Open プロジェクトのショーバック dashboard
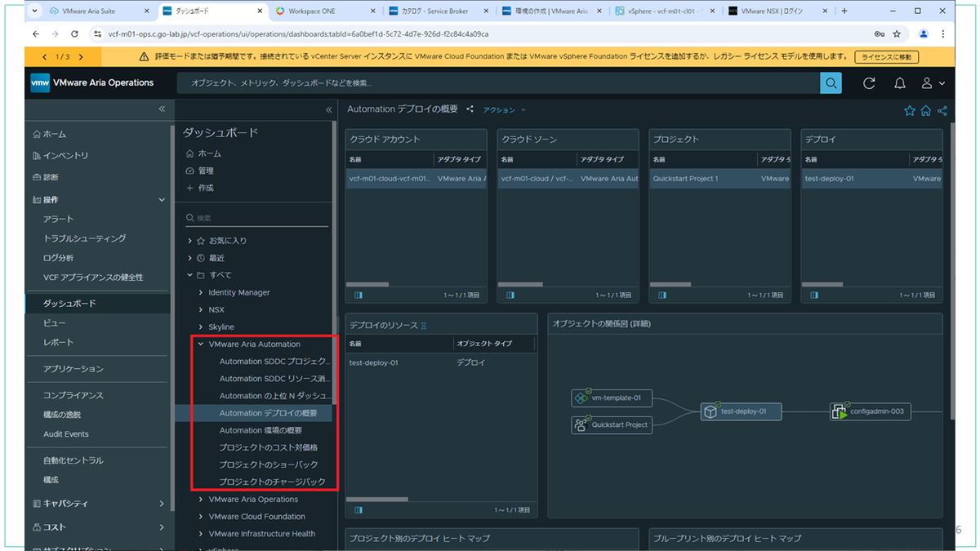This screenshot has width=980, height=551. point(268,464)
